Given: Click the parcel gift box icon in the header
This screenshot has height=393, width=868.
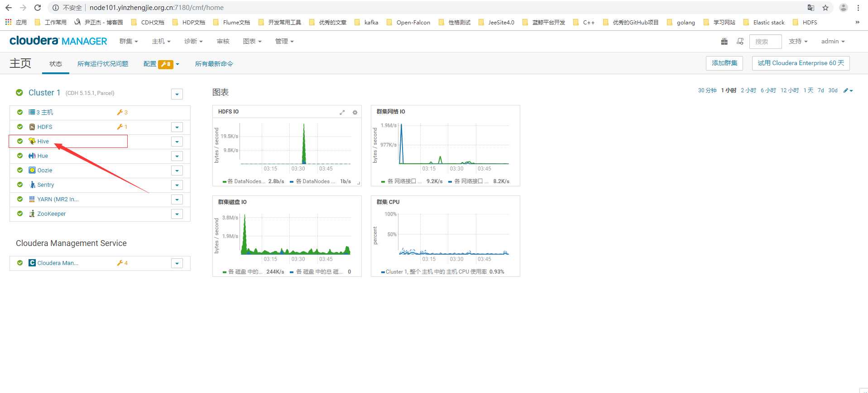Looking at the screenshot, I should [x=724, y=41].
